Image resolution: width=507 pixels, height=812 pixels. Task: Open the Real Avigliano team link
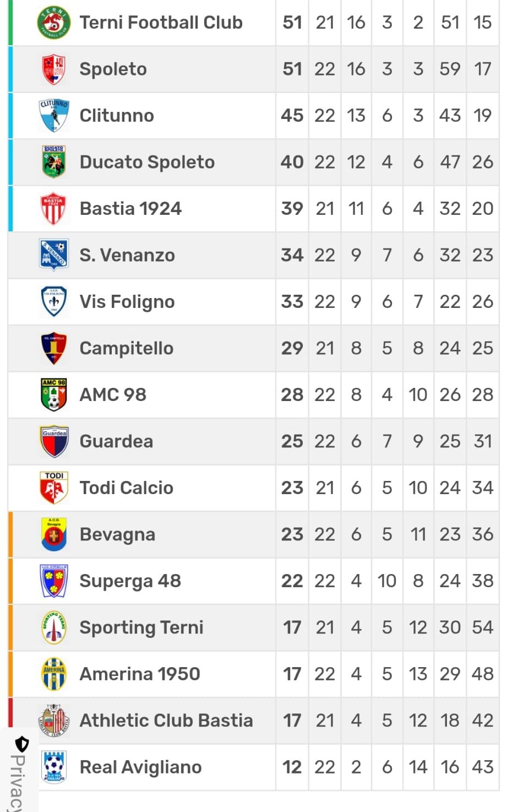[x=140, y=767]
